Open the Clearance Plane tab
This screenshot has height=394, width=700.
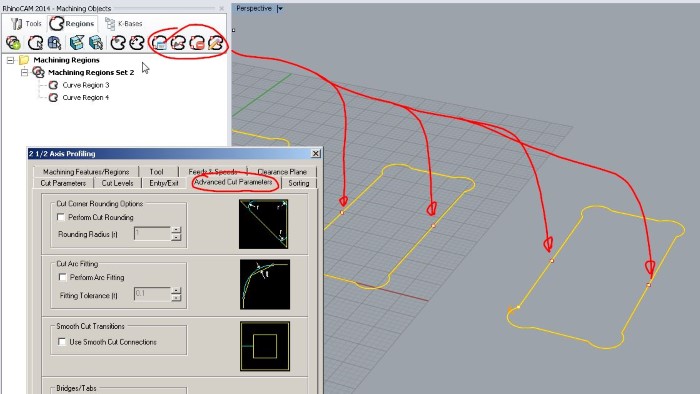[x=282, y=172]
